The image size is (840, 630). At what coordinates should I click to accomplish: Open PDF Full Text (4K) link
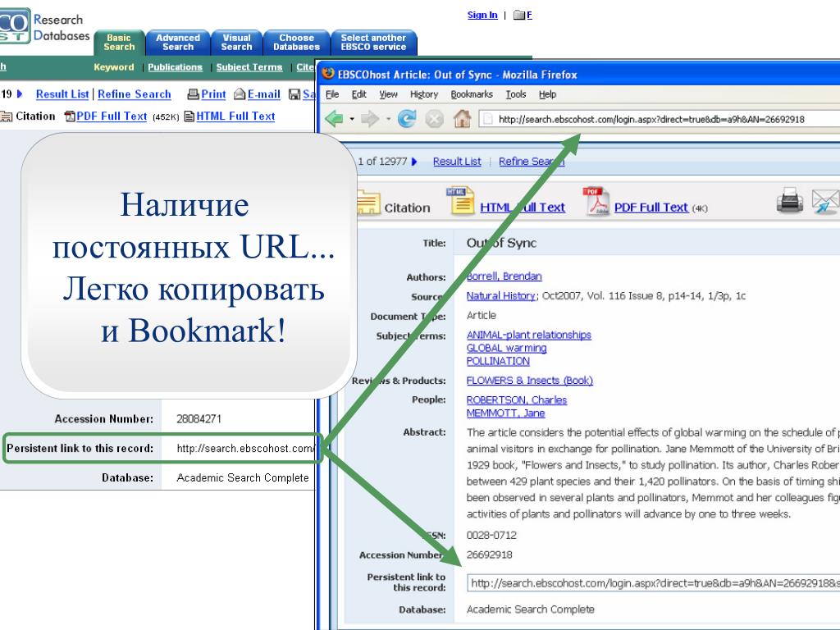pyautogui.click(x=651, y=208)
